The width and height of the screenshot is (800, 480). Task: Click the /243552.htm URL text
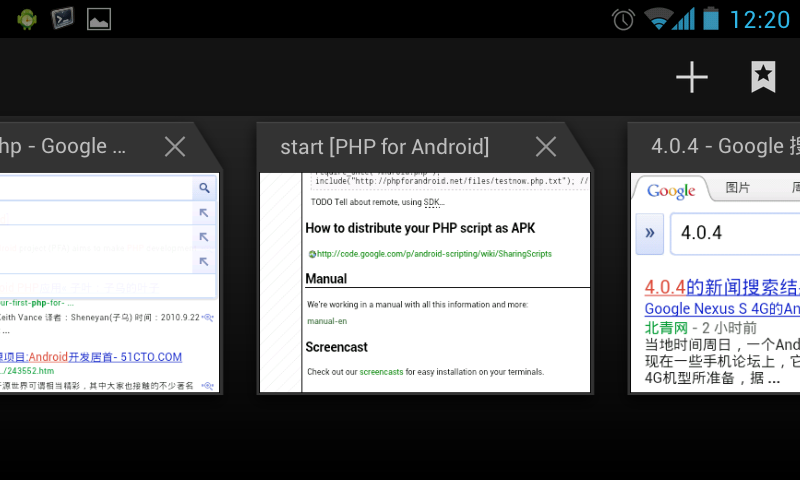pyautogui.click(x=27, y=371)
